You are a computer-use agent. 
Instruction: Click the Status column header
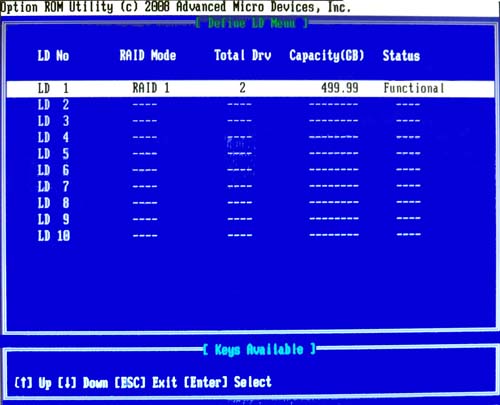(401, 56)
